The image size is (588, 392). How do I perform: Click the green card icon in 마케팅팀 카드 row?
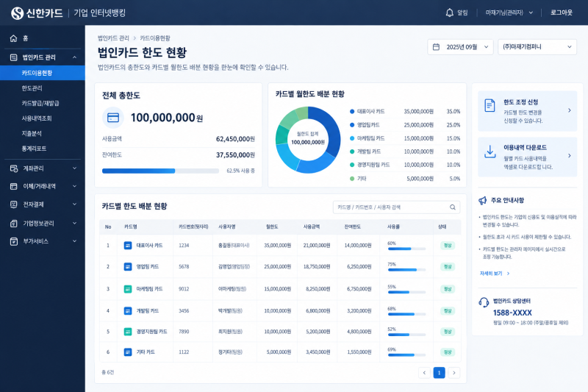pyautogui.click(x=128, y=289)
